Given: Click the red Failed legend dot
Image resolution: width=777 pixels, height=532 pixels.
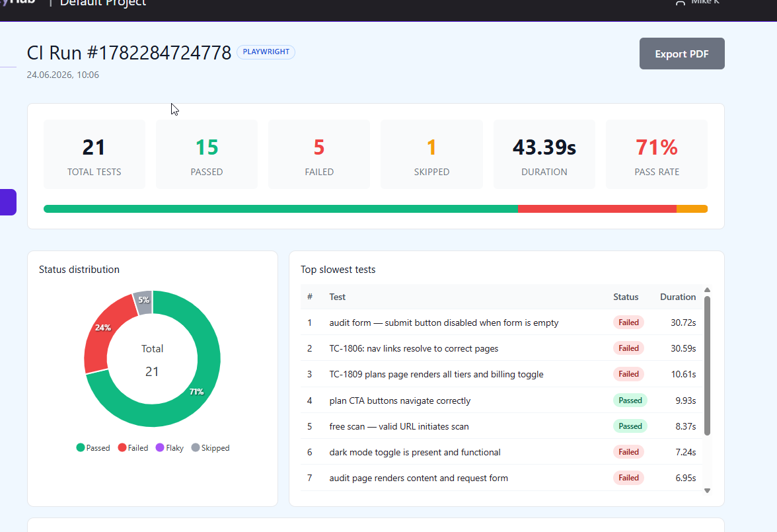Looking at the screenshot, I should tap(122, 447).
